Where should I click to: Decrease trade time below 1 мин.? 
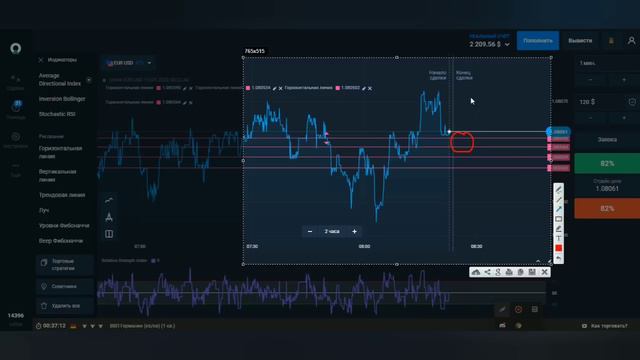590,80
